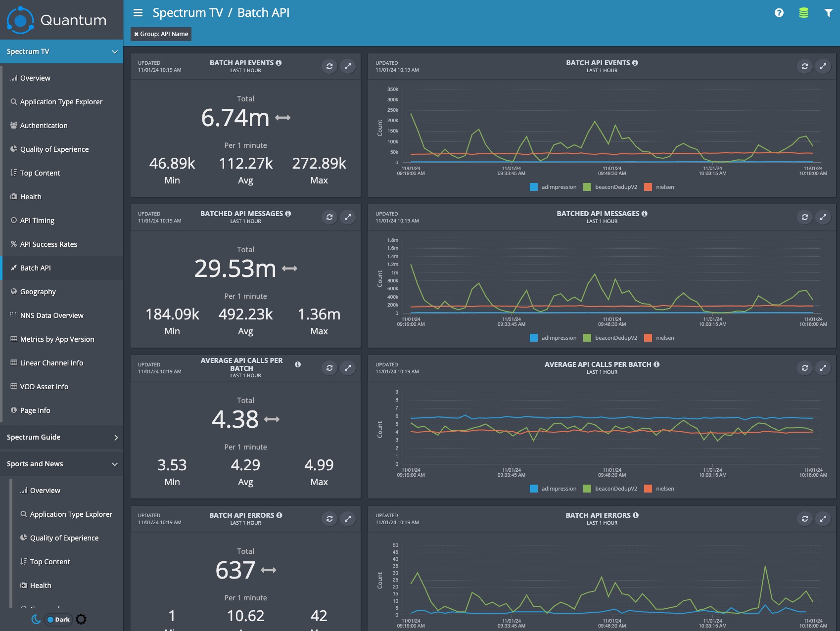840x631 pixels.
Task: Click the Spectrum TV breadcrumb title
Action: click(187, 13)
